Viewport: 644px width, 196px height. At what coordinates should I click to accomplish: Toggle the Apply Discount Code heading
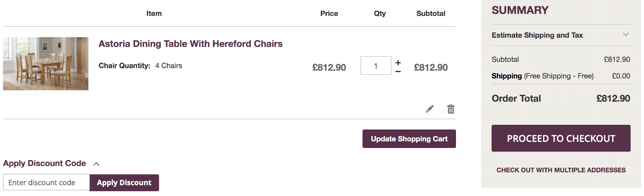45,163
